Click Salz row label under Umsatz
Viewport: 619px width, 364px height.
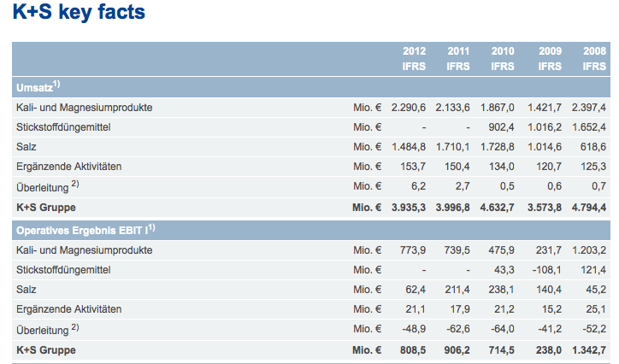coord(26,147)
